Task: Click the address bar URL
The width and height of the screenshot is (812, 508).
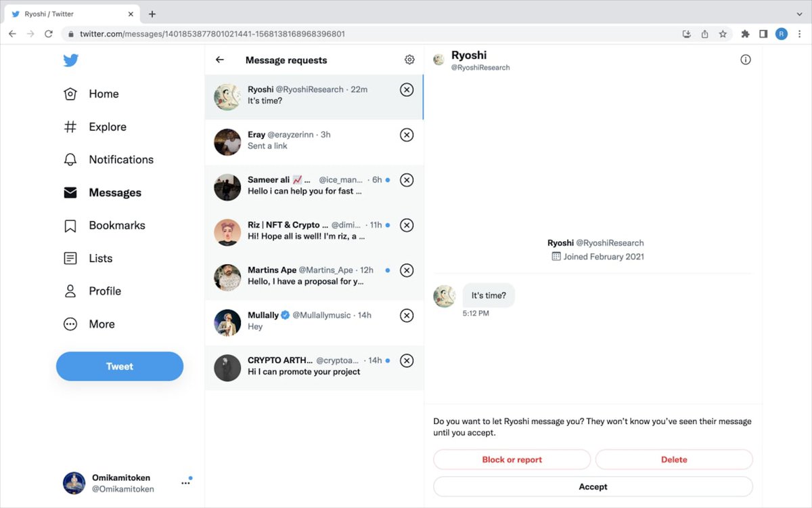Action: click(x=212, y=34)
